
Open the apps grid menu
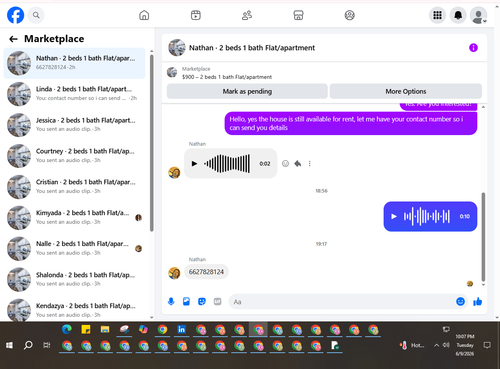[437, 15]
